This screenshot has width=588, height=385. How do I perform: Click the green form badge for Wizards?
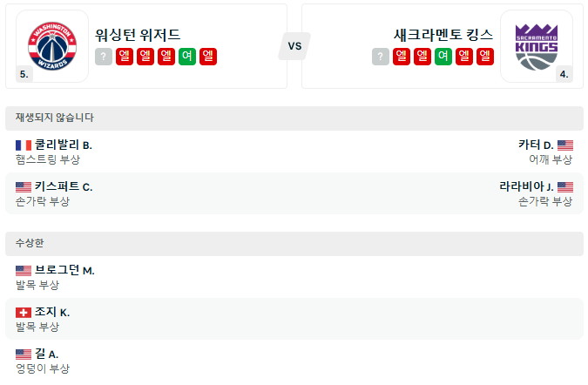(x=187, y=57)
